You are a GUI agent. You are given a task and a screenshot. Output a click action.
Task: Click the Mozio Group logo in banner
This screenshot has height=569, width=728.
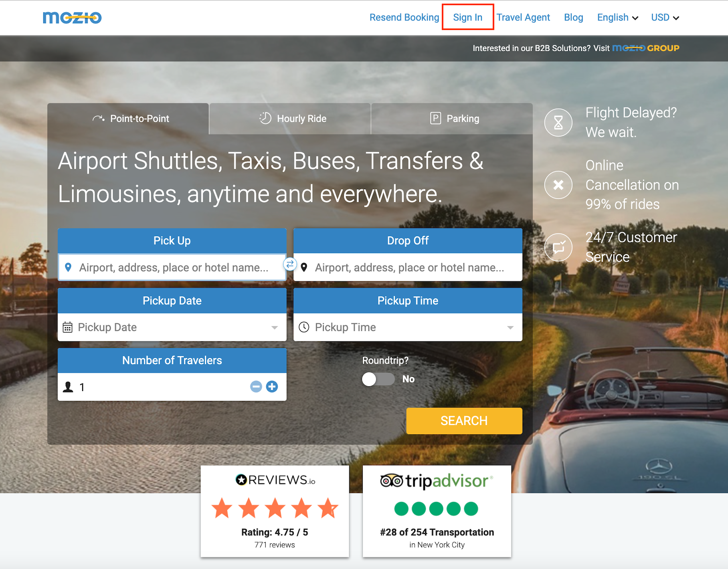646,48
